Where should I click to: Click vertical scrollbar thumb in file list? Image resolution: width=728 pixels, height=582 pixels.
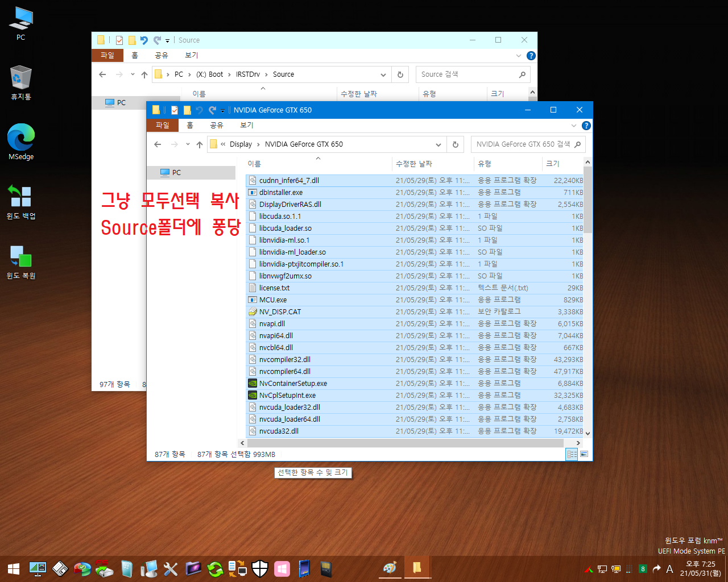[588, 200]
